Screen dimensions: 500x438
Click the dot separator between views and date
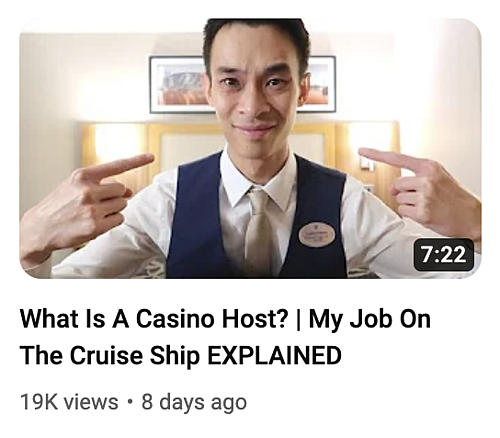click(x=130, y=402)
